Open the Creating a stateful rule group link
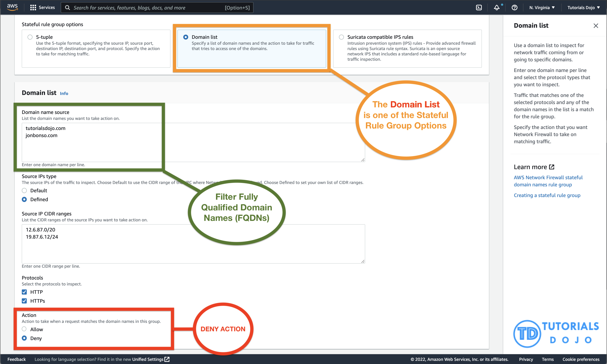 coord(547,195)
